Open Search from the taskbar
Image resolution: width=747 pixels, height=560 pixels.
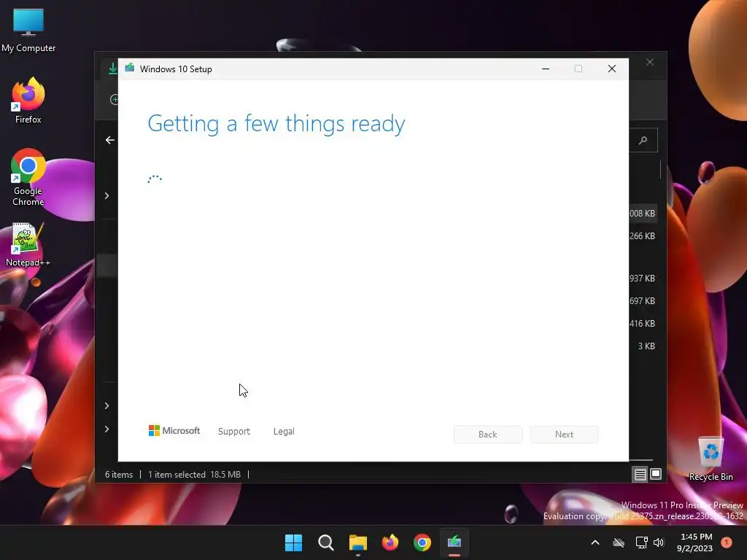[326, 542]
